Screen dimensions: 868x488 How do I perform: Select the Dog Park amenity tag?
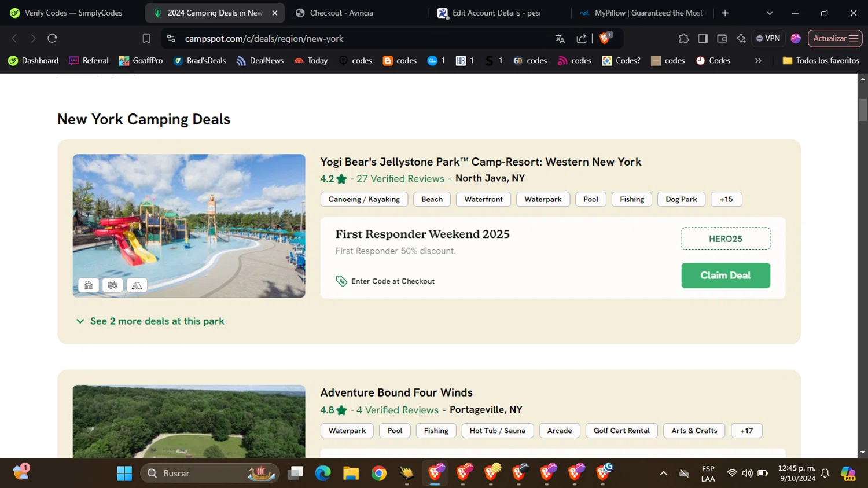pyautogui.click(x=681, y=199)
